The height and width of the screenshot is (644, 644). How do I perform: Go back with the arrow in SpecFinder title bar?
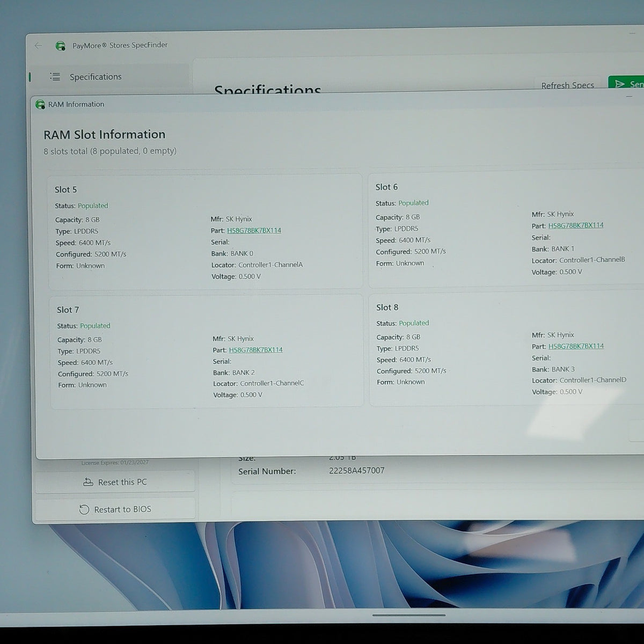click(38, 46)
